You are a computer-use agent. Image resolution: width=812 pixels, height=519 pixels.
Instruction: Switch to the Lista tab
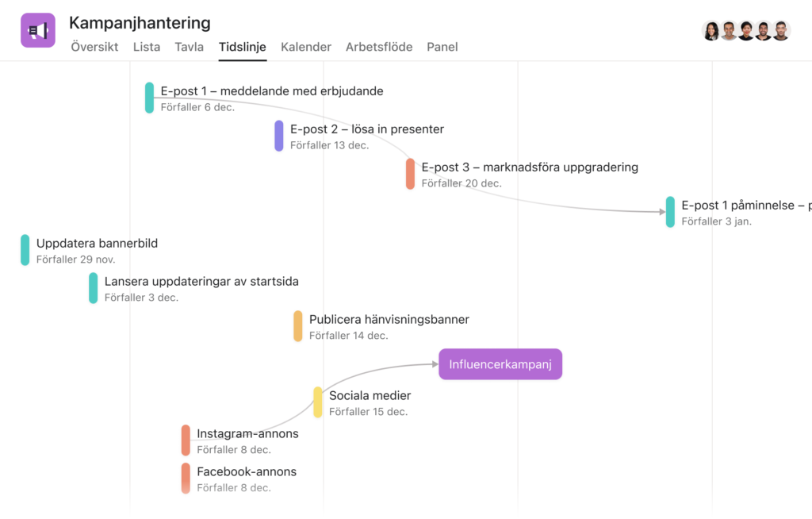pos(147,47)
